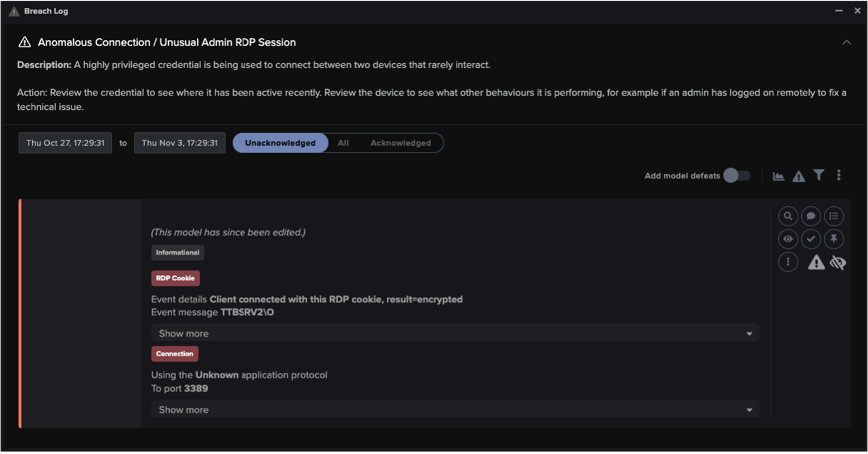
Task: Expand the Show more under port 3389 details
Action: point(455,409)
